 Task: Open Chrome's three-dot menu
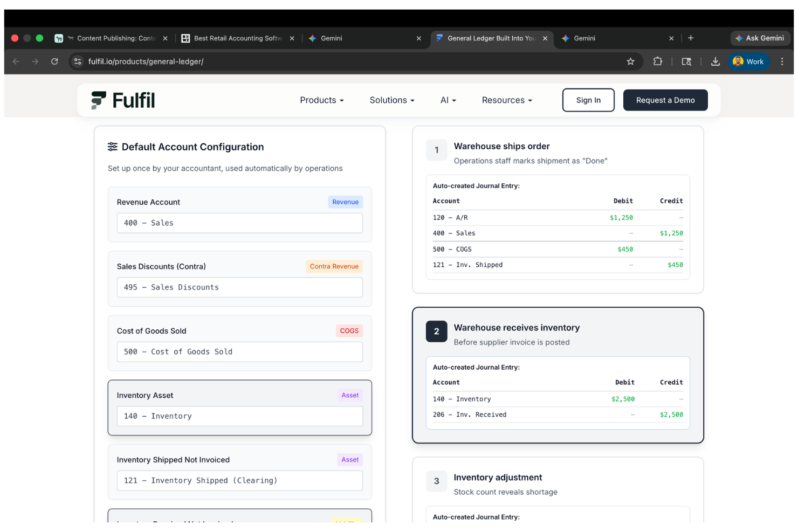pyautogui.click(x=782, y=61)
